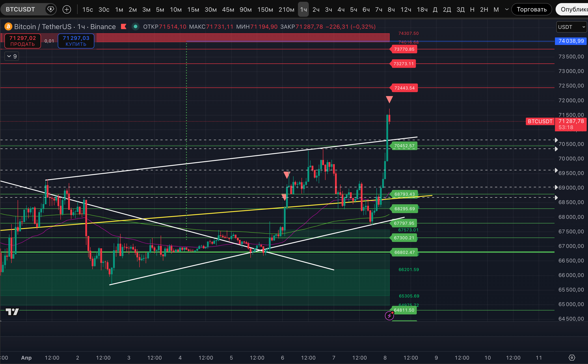Select the blue 74 038,99 price label
588x364 pixels.
(571, 41)
